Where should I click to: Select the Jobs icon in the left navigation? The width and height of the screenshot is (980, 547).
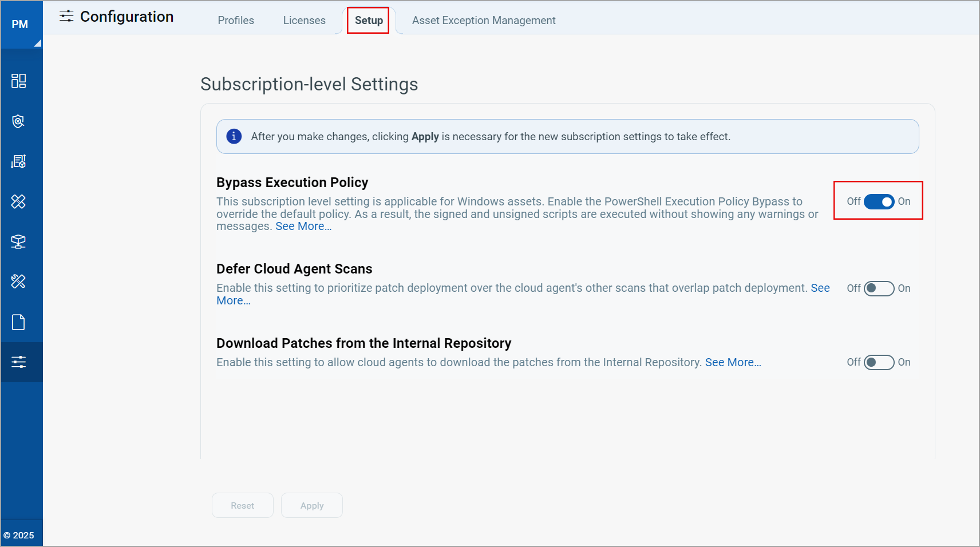[19, 282]
